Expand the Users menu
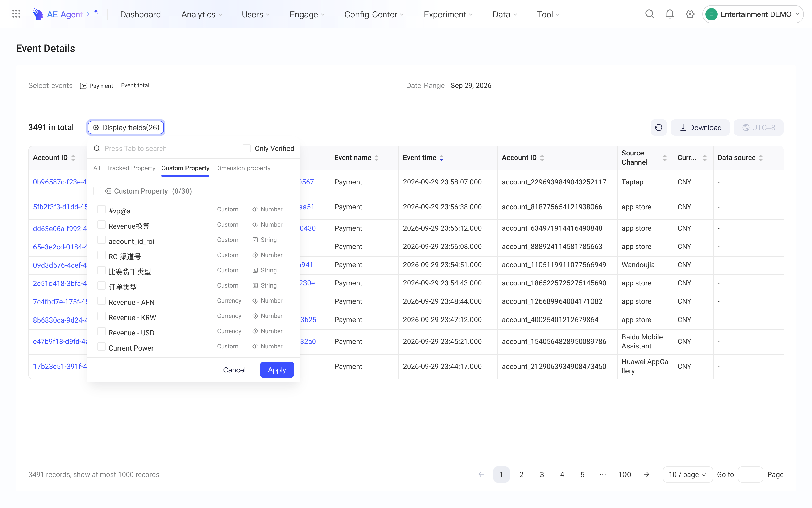The height and width of the screenshot is (508, 812). 256,14
